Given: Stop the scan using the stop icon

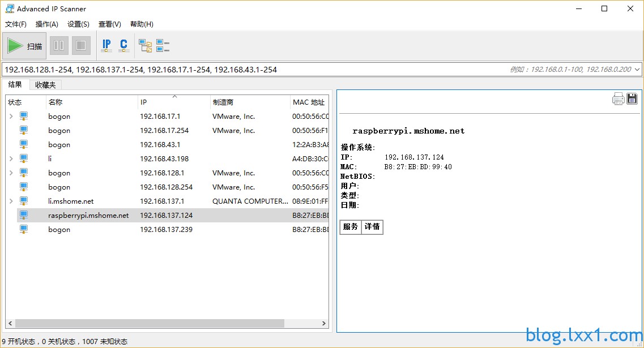Looking at the screenshot, I should click(81, 46).
